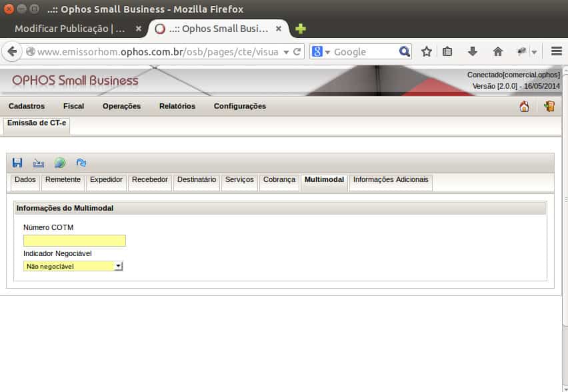
Task: Select the Multimodal tab
Action: click(x=324, y=182)
